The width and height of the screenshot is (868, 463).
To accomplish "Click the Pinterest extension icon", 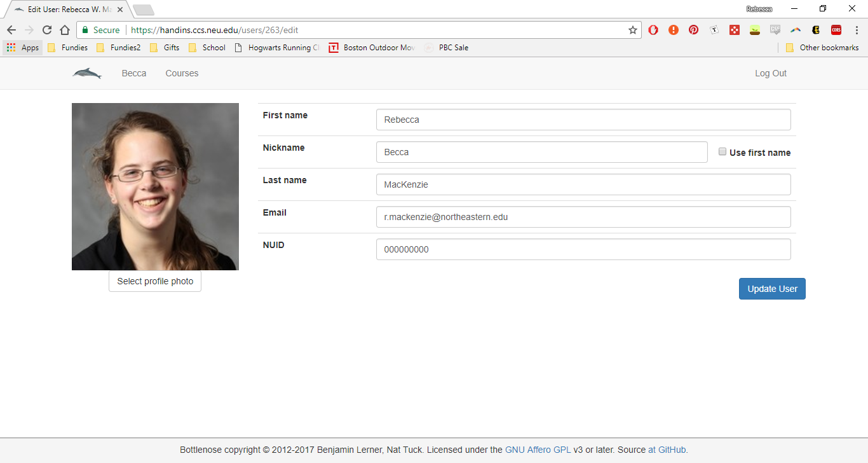I will 693,30.
